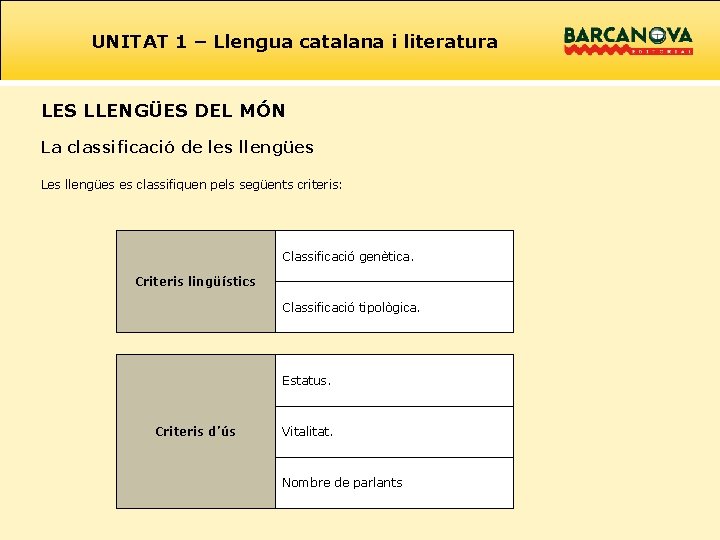Image resolution: width=720 pixels, height=540 pixels.
Task: Click the word 'genètica' in first table
Action: (x=385, y=257)
